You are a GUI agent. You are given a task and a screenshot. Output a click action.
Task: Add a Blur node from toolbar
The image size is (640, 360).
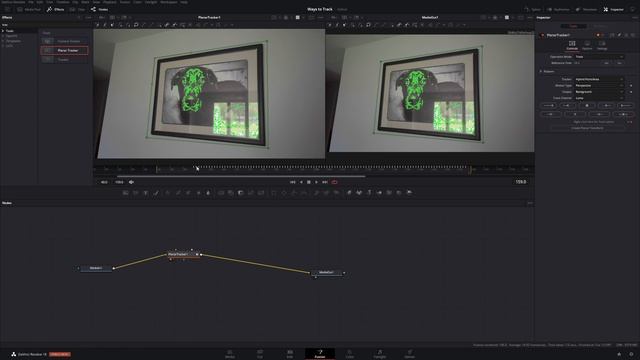(x=208, y=193)
